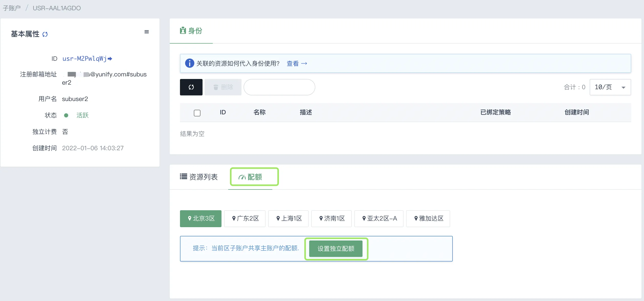
Task: Click the list icon next to 资源列表
Action: (x=183, y=176)
